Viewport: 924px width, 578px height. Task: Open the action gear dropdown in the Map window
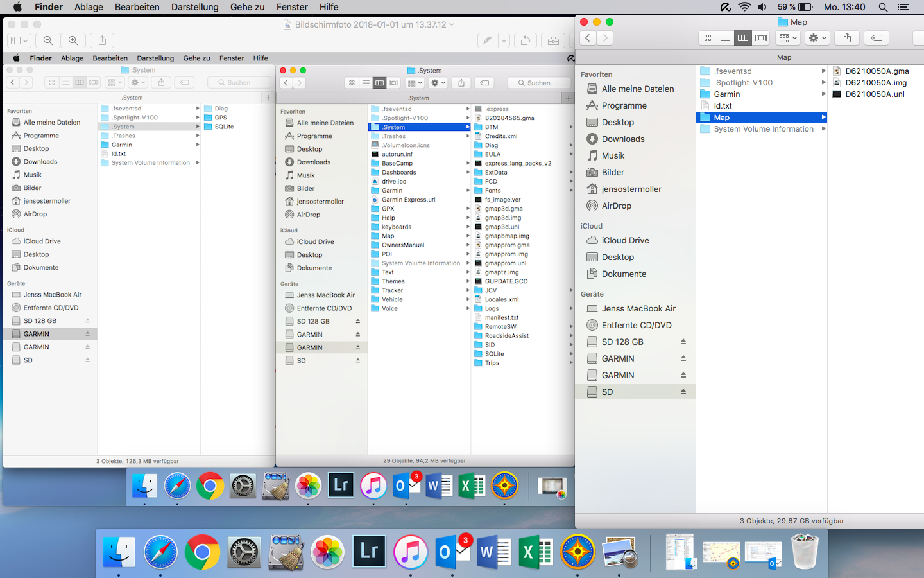pos(817,38)
